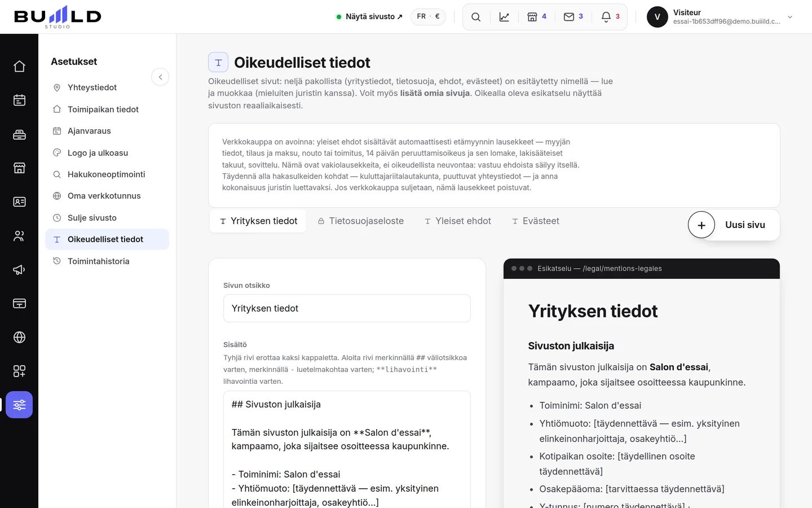The image size is (812, 508).
Task: Click the round V avatar in header
Action: pos(657,17)
